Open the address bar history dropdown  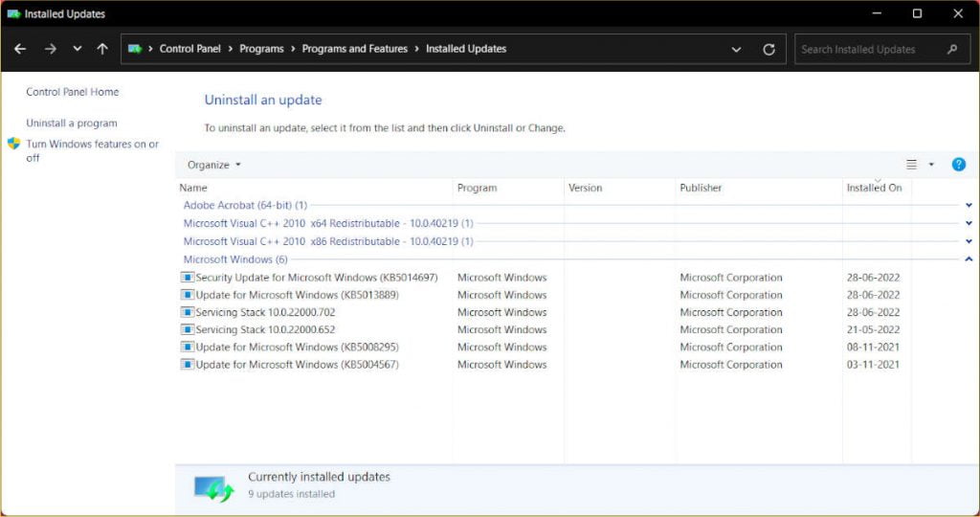click(736, 49)
